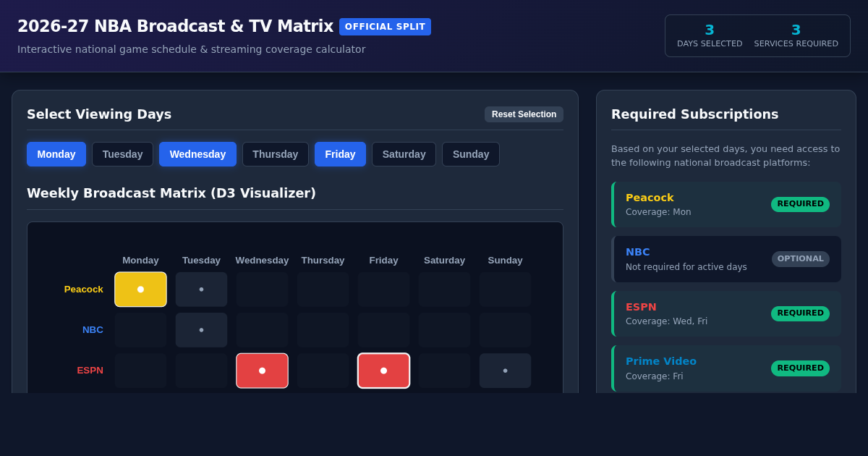
Task: Click the OFFICIAL SPLIT badge
Action: pos(385,27)
